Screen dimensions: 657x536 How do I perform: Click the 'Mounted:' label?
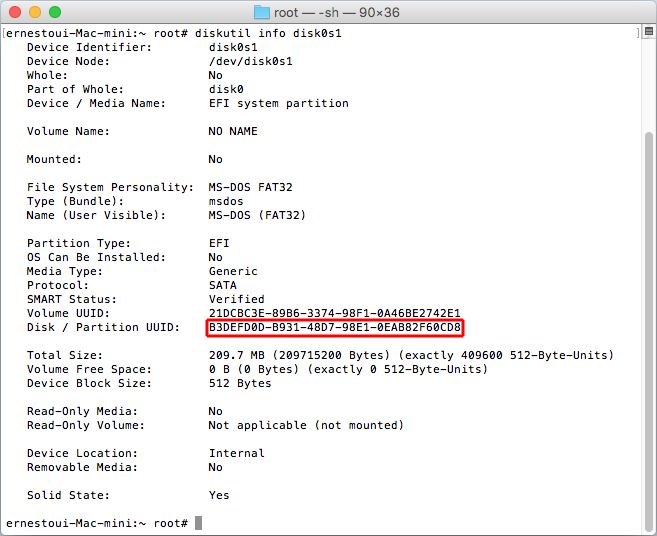54,159
